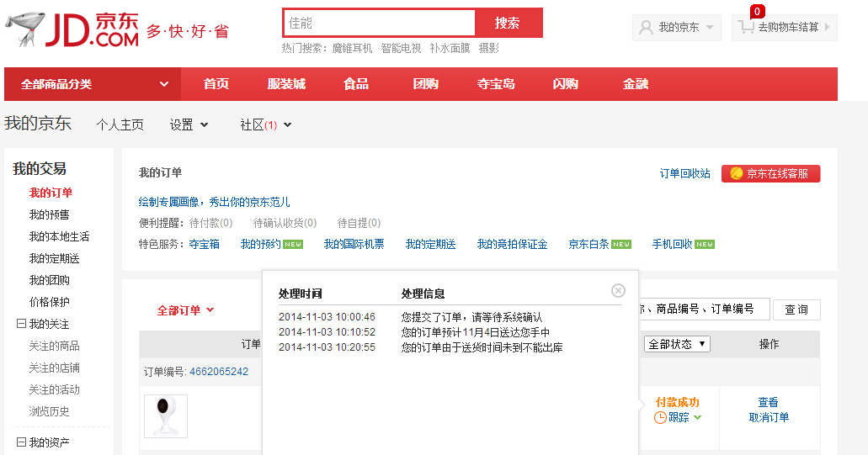
Task: Open the 全部订单 filter dropdown
Action: (x=185, y=310)
